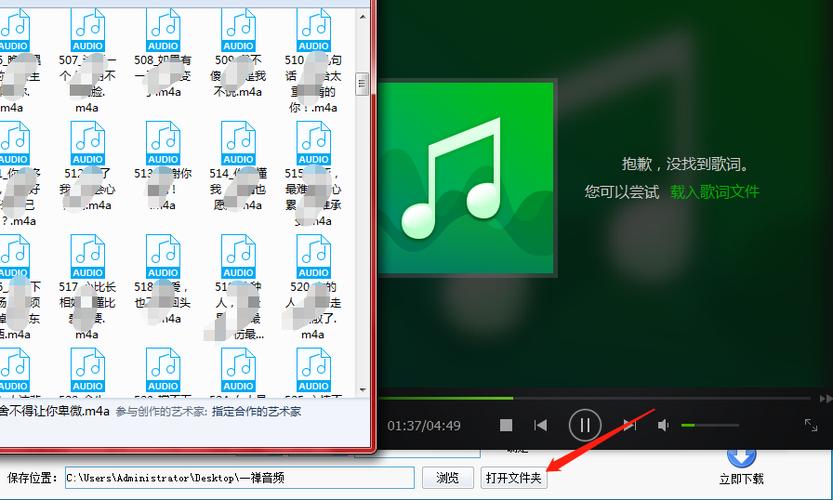Select the audio file numbered 513
833x500 pixels.
pyautogui.click(x=163, y=167)
